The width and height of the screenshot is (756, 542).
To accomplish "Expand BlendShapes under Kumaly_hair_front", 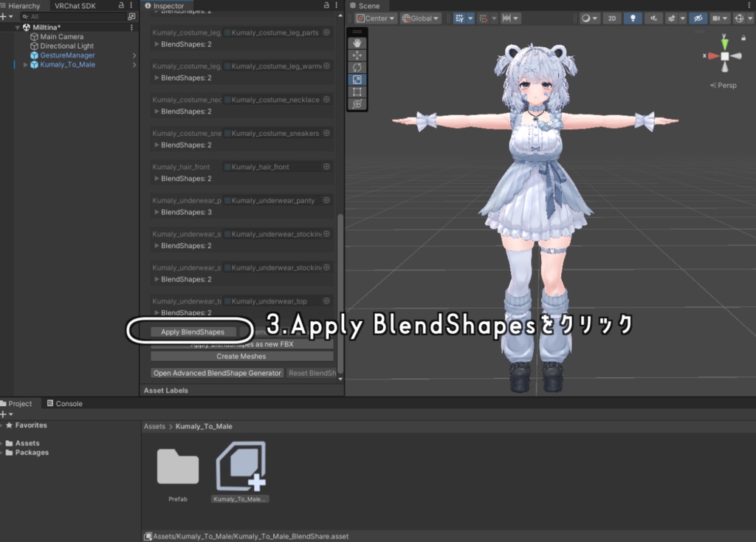I will point(157,179).
